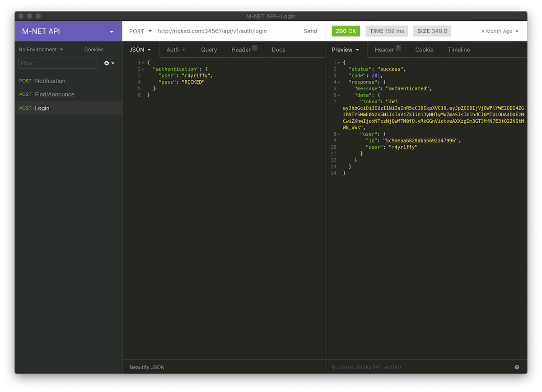Click the 201 code value
This screenshot has width=542, height=392.
375,75
